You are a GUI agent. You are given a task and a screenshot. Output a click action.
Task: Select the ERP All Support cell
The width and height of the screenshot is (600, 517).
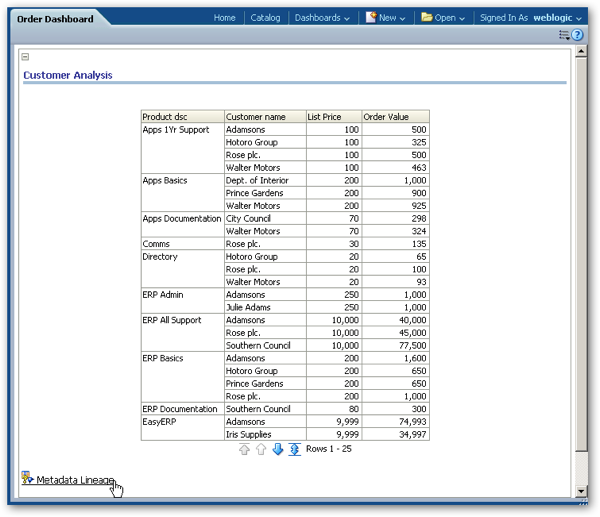coord(183,332)
